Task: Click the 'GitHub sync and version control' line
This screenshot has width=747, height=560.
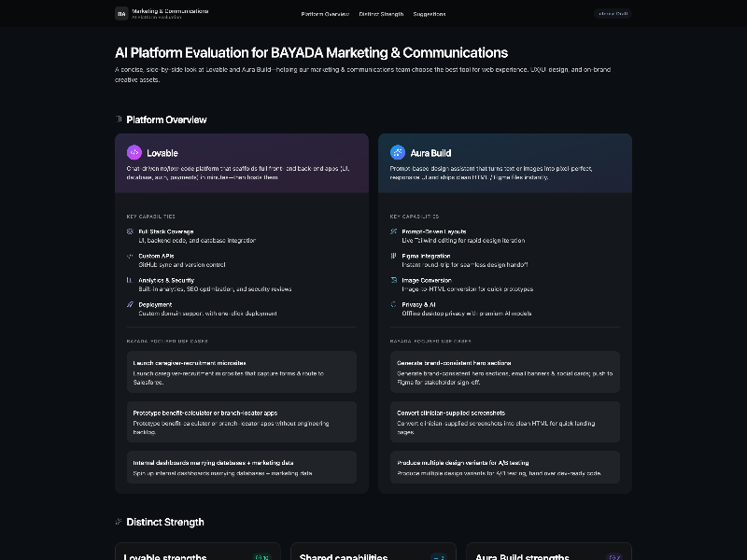Action: [x=182, y=265]
